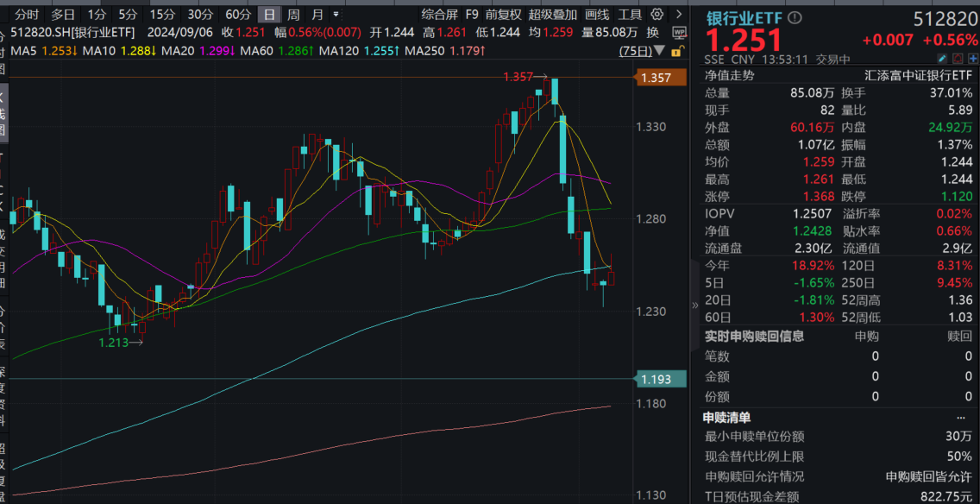
Task: Open the (75日) range dropdown arrow
Action: [659, 51]
